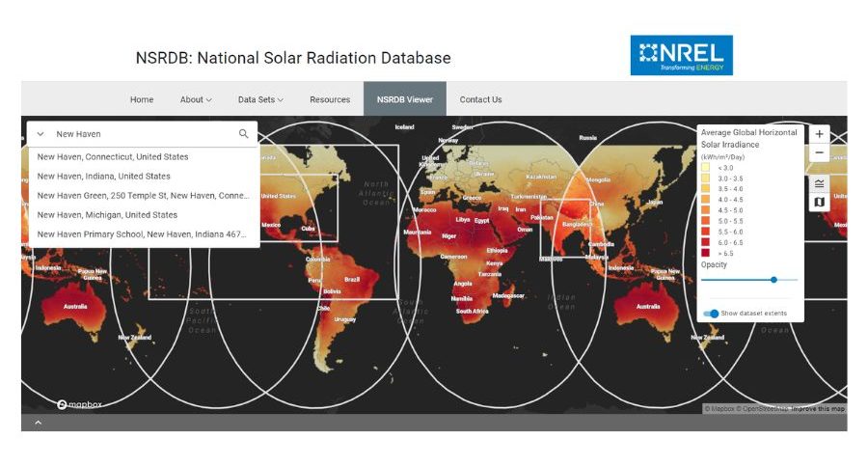Toggle the legend layers icon
The width and height of the screenshot is (868, 466).
(x=819, y=183)
